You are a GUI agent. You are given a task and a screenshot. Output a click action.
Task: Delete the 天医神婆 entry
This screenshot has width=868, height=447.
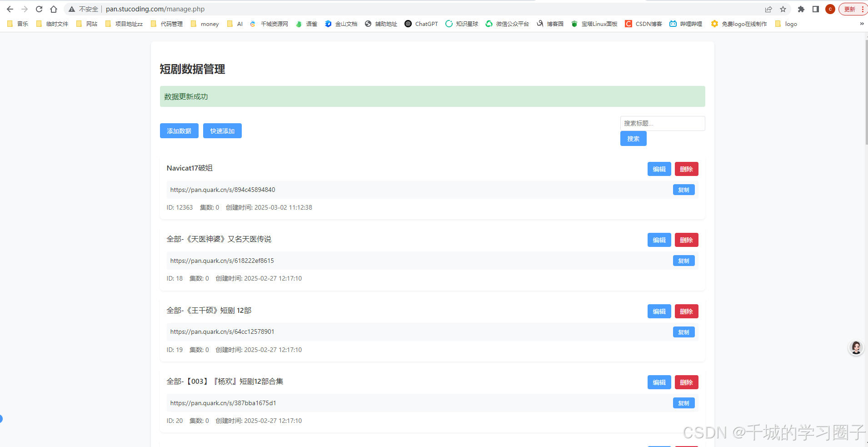coord(687,240)
